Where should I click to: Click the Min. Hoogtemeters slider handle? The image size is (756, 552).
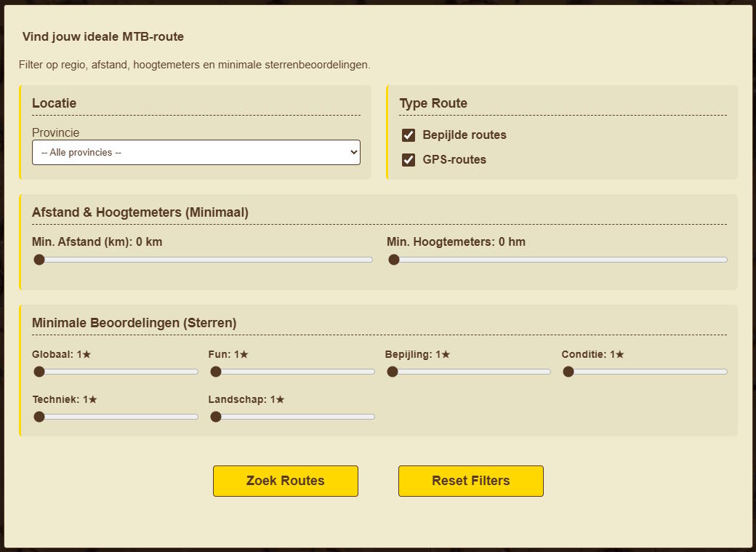click(394, 260)
